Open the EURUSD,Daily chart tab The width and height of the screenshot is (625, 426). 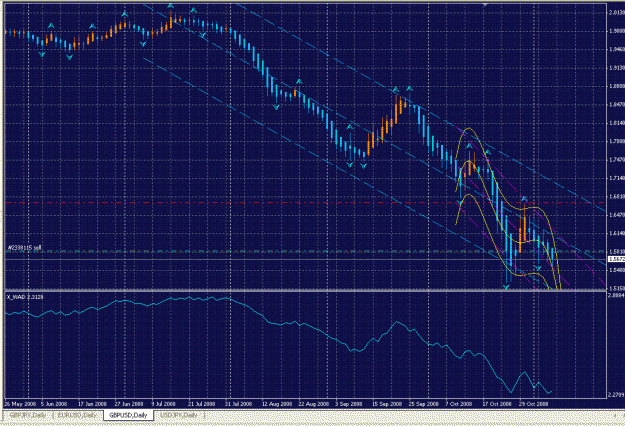77,415
